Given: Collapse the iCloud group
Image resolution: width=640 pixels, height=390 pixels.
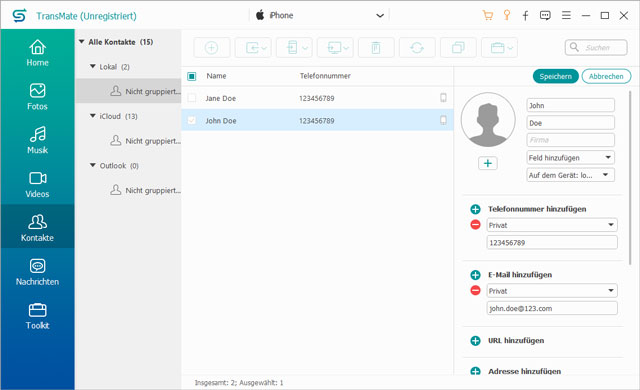Looking at the screenshot, I should pos(93,116).
